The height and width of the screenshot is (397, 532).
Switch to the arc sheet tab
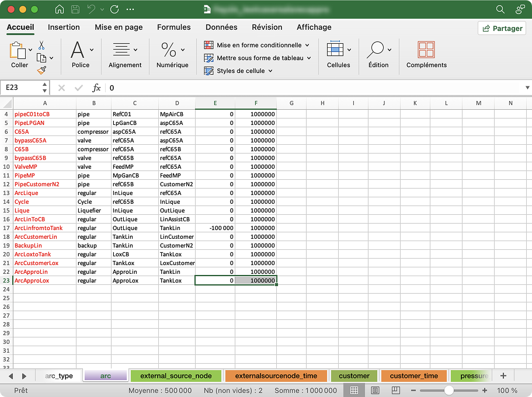[106, 376]
